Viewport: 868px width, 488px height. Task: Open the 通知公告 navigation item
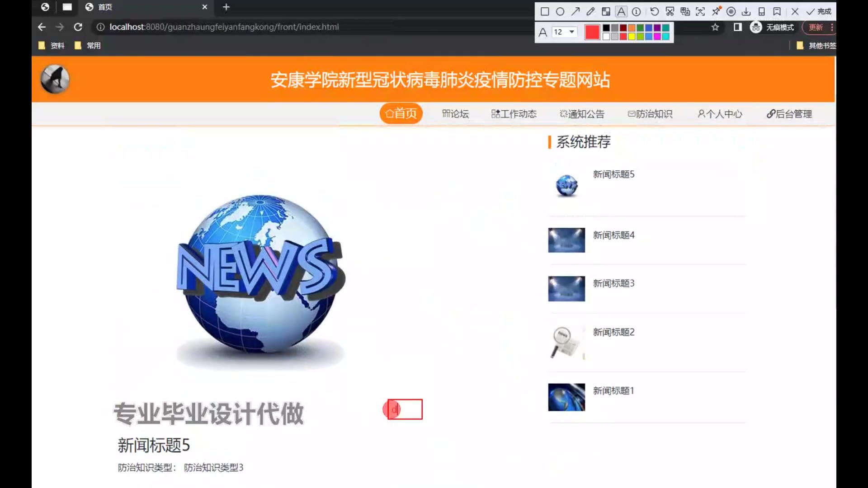(x=582, y=114)
